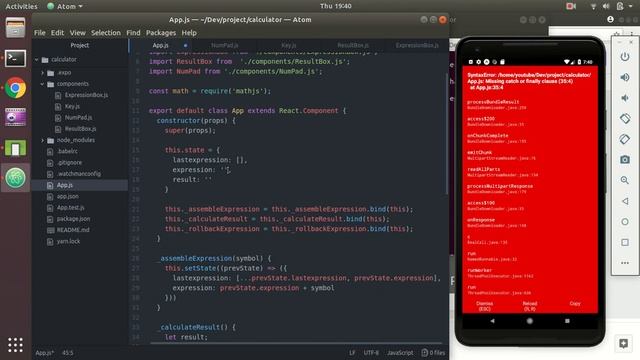Click the home circle in the emulator toolbar
This screenshot has width=640, height=360.
point(624,222)
